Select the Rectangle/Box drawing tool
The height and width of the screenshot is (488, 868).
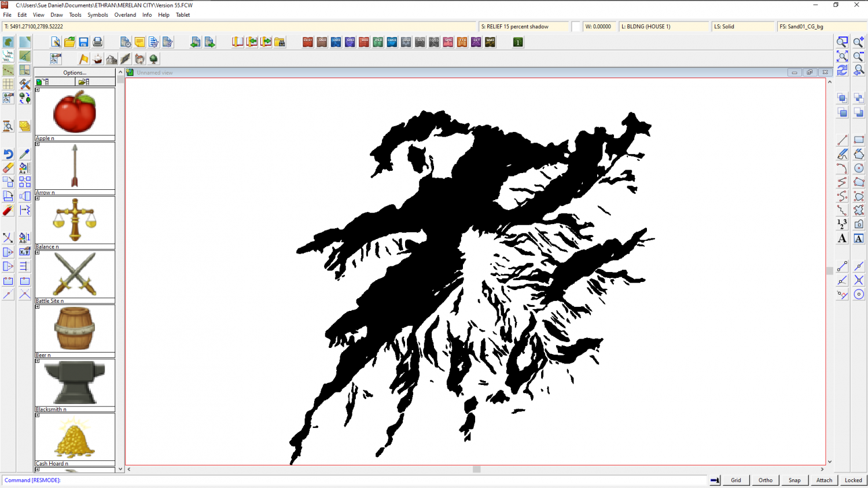(x=859, y=140)
